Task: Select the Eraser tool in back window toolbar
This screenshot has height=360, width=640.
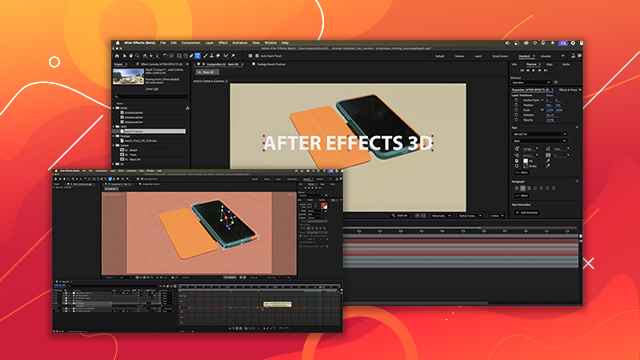Action: [x=218, y=56]
